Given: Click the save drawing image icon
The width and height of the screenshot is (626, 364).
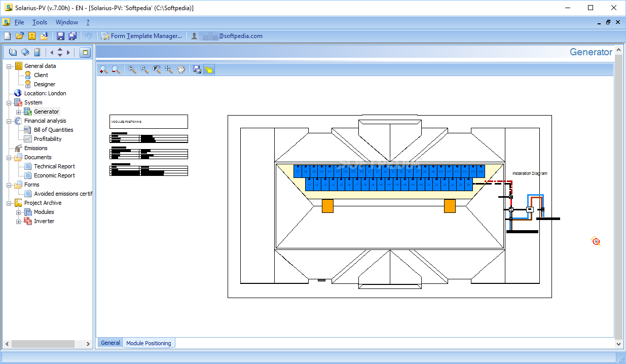Looking at the screenshot, I should [197, 70].
